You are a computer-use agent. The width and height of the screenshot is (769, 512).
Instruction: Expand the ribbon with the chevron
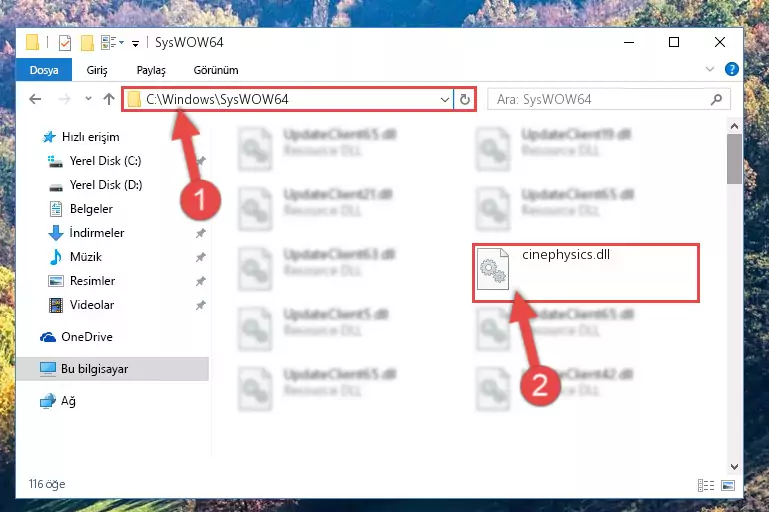[x=709, y=69]
